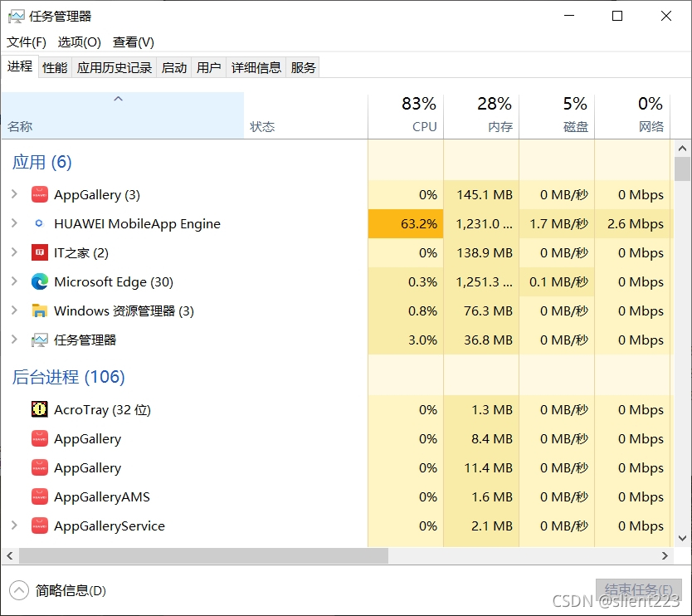Sort by the 网络 0% column header

632,115
